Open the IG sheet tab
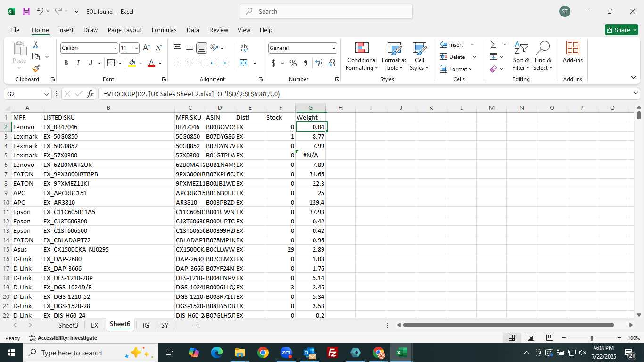The image size is (644, 362). (146, 325)
